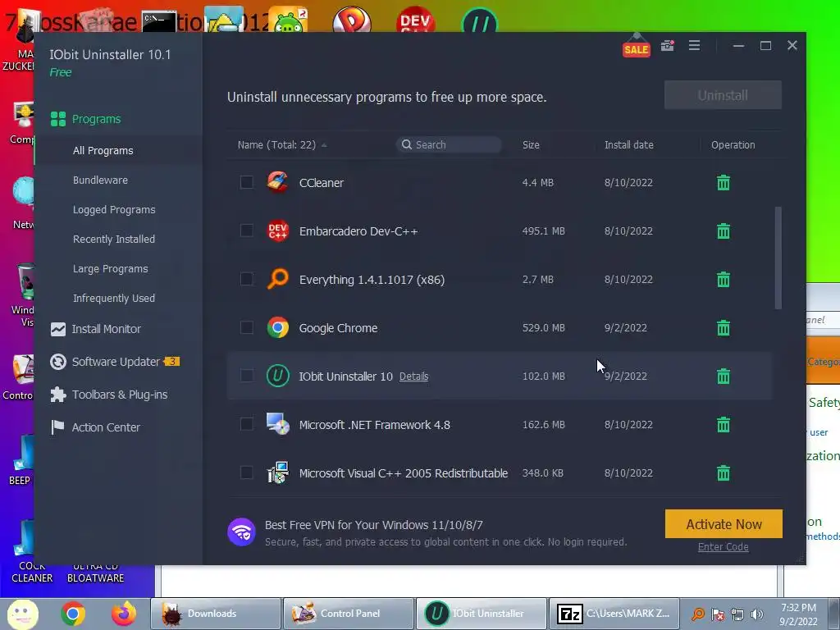The image size is (840, 630).
Task: Click the CCleaner trash uninstall icon
Action: coord(724,183)
